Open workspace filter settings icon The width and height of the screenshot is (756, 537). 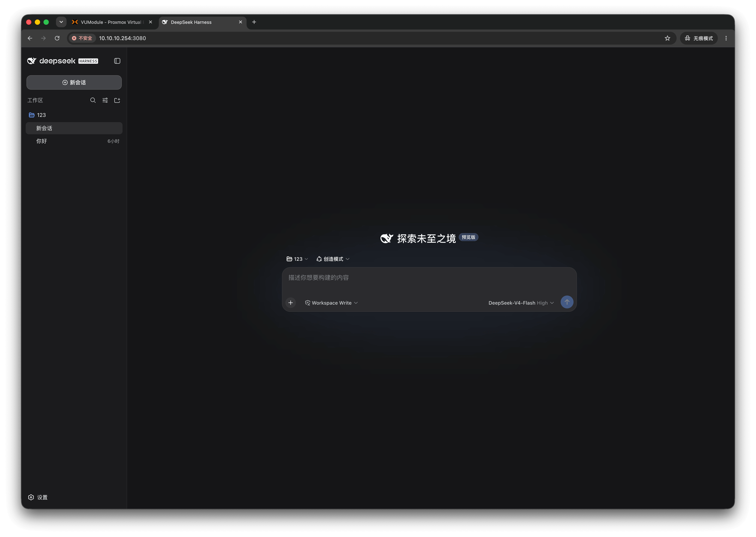coord(105,100)
